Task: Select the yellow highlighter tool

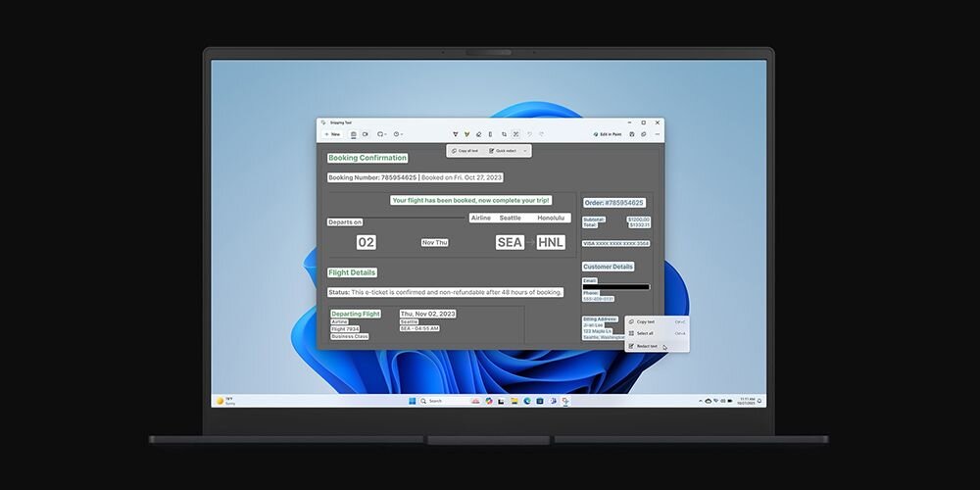Action: coord(466,134)
